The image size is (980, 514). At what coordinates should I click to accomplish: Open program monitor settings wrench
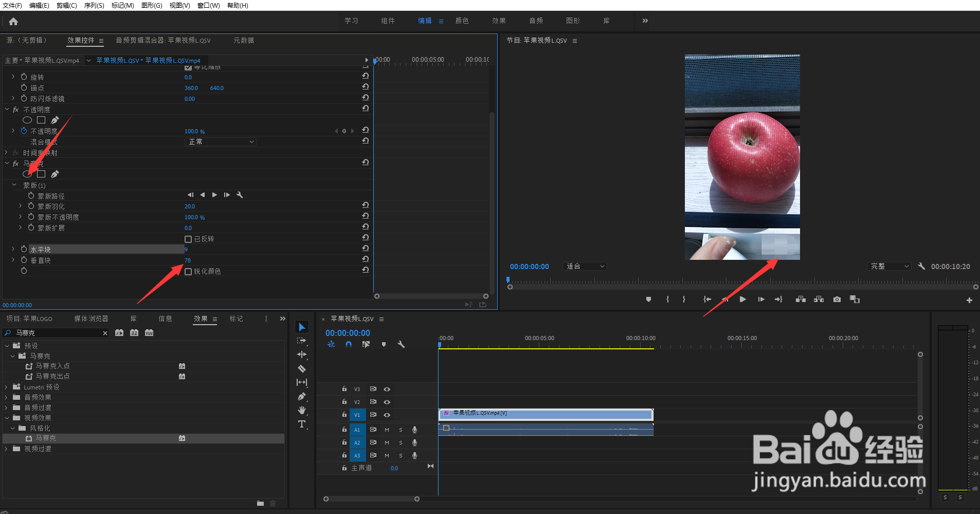pyautogui.click(x=921, y=267)
